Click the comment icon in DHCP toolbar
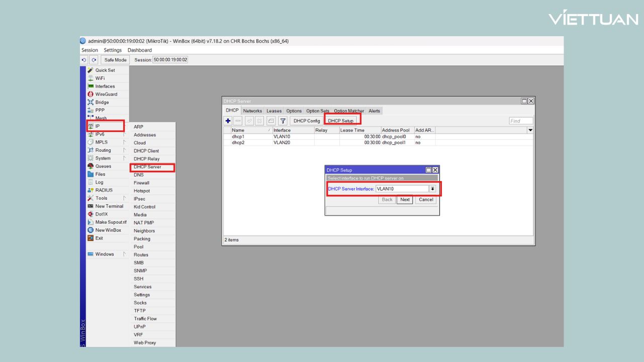Viewport: 644px width, 362px height. click(271, 121)
